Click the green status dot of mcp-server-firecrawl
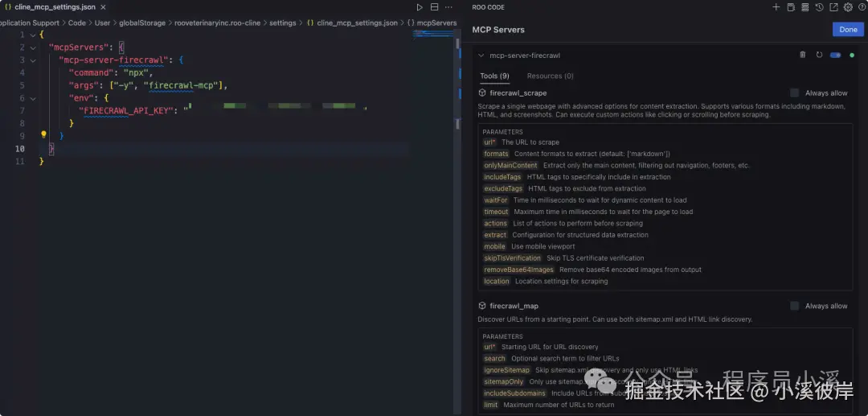 tap(852, 56)
